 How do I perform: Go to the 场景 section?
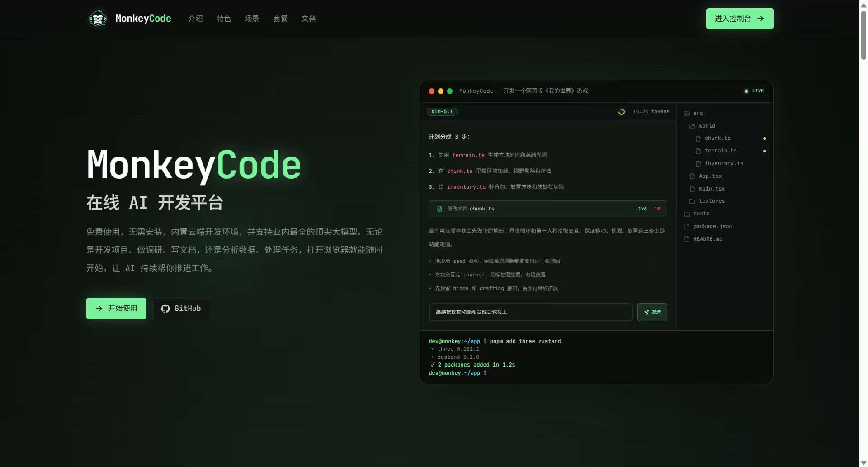[x=252, y=19]
